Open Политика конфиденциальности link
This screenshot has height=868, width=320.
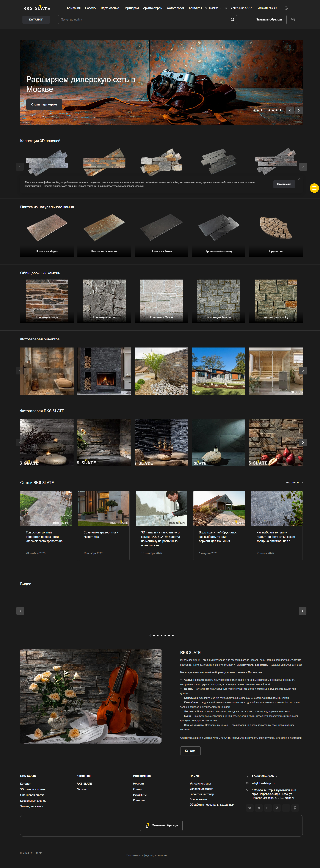pyautogui.click(x=147, y=855)
